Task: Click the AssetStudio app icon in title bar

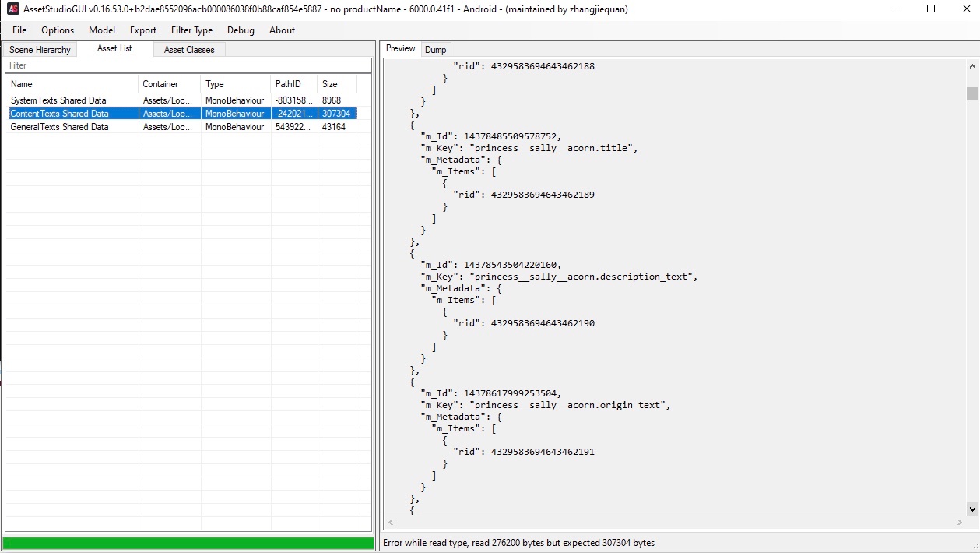Action: [x=12, y=9]
